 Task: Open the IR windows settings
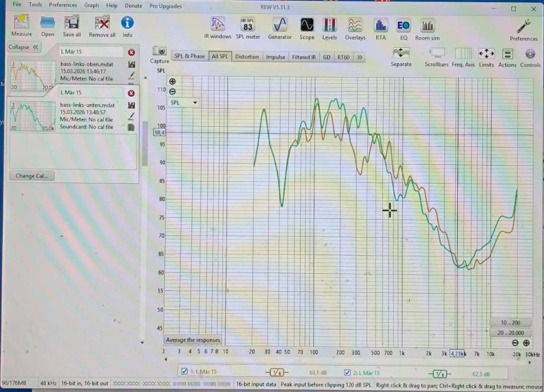[x=217, y=28]
